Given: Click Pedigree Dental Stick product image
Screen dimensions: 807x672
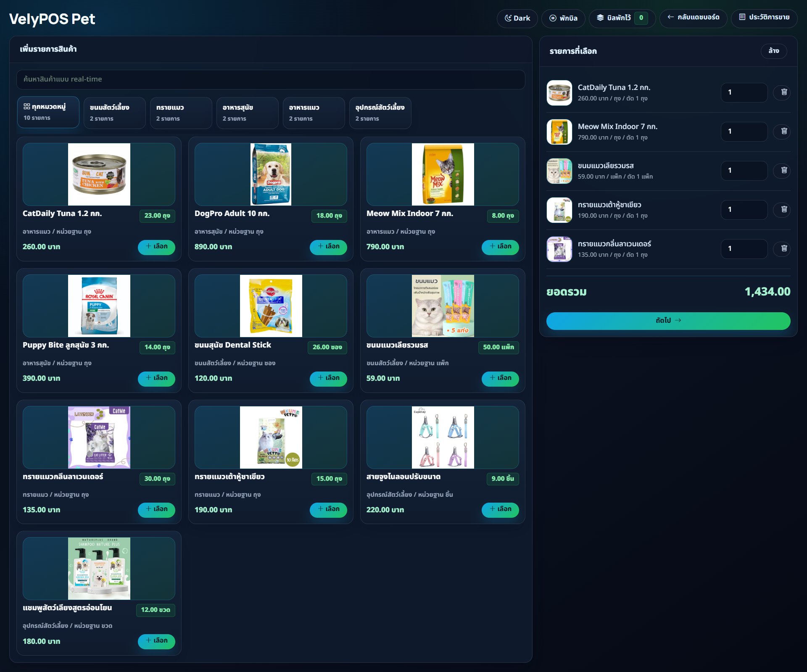Looking at the screenshot, I should pyautogui.click(x=271, y=306).
